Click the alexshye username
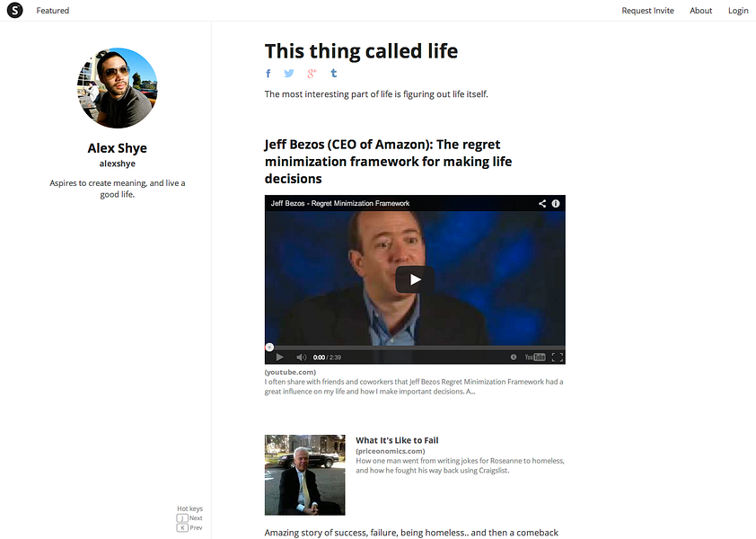This screenshot has width=756, height=539. point(117,163)
